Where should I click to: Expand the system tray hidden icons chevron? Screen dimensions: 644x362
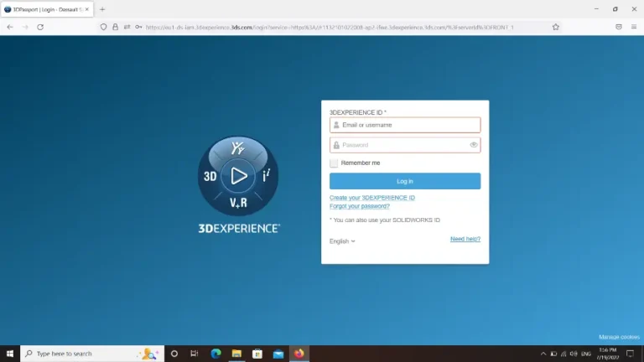coord(543,354)
